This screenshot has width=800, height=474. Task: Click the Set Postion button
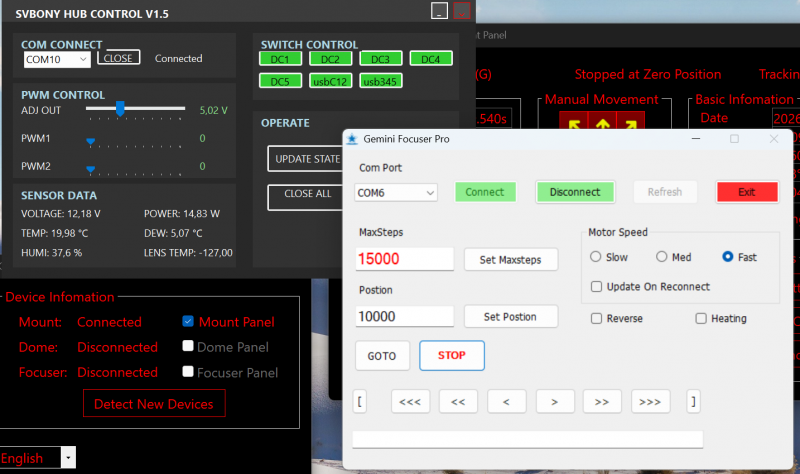(x=511, y=317)
